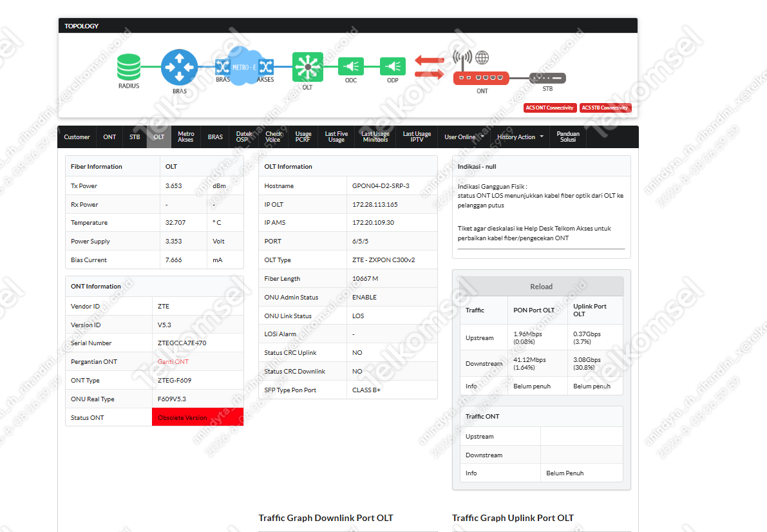This screenshot has width=767, height=532.
Task: Click the SFP type CLASS B+ value
Action: point(366,390)
